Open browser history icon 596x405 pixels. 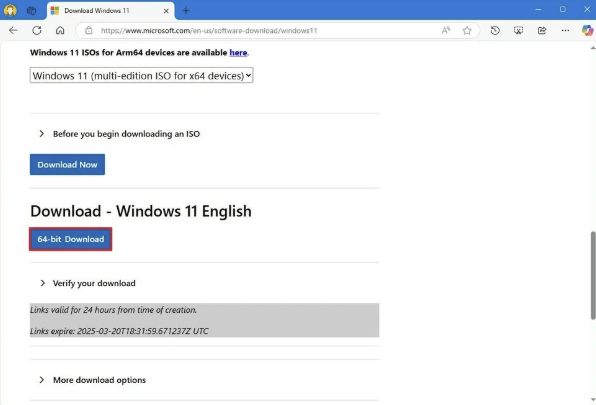coord(495,30)
